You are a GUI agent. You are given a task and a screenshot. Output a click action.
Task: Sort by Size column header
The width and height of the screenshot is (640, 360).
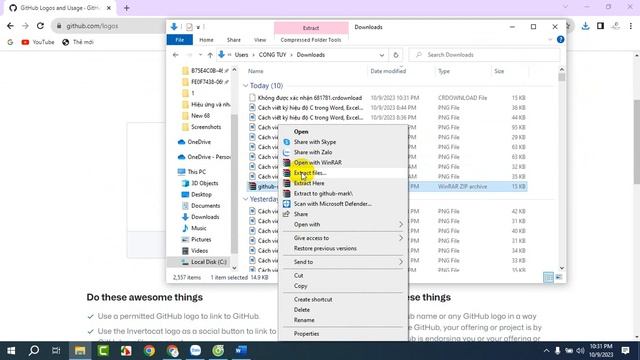499,71
